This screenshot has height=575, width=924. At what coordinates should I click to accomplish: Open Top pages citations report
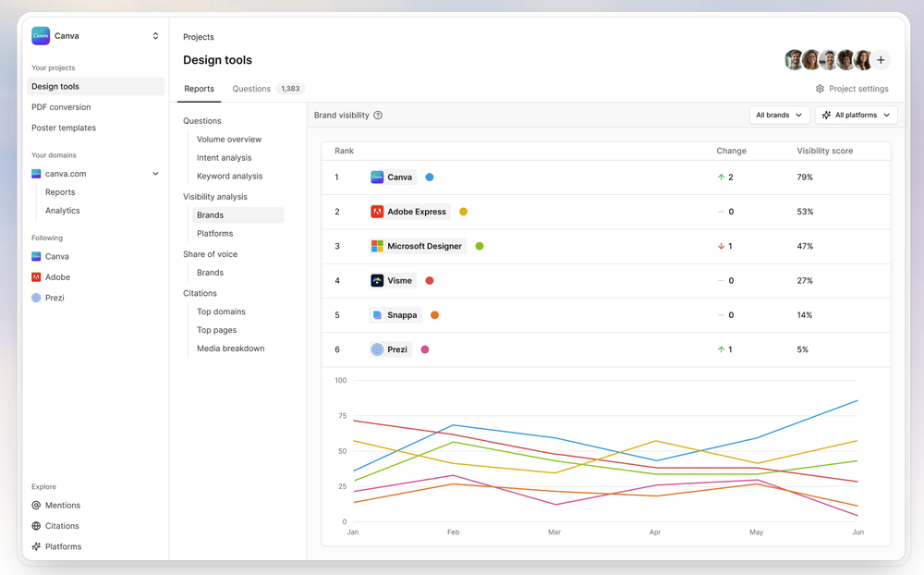coord(217,330)
